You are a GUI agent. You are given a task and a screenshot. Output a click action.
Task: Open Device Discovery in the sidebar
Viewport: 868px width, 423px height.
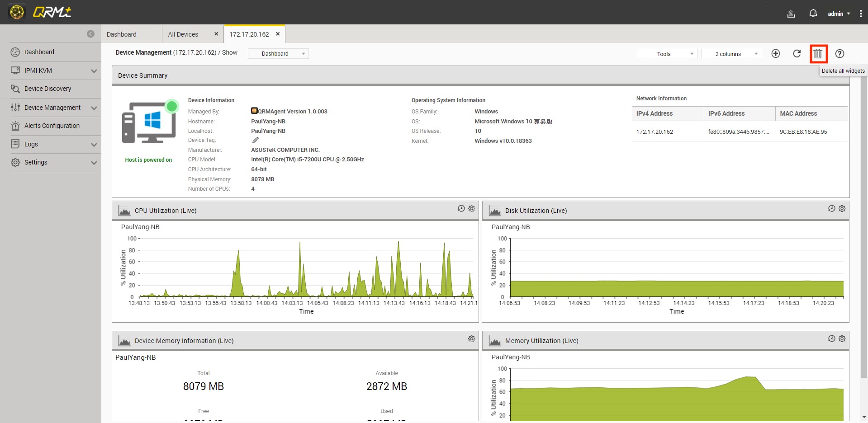(x=48, y=89)
